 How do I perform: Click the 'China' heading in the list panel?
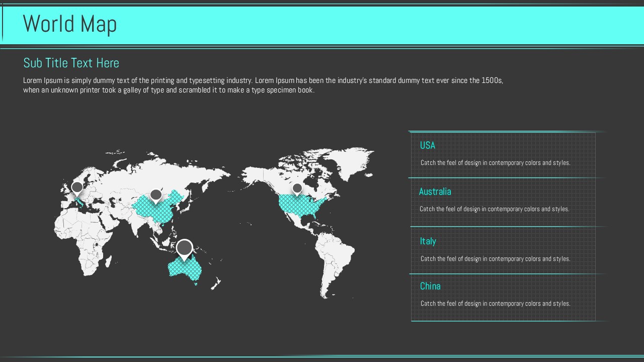(430, 286)
